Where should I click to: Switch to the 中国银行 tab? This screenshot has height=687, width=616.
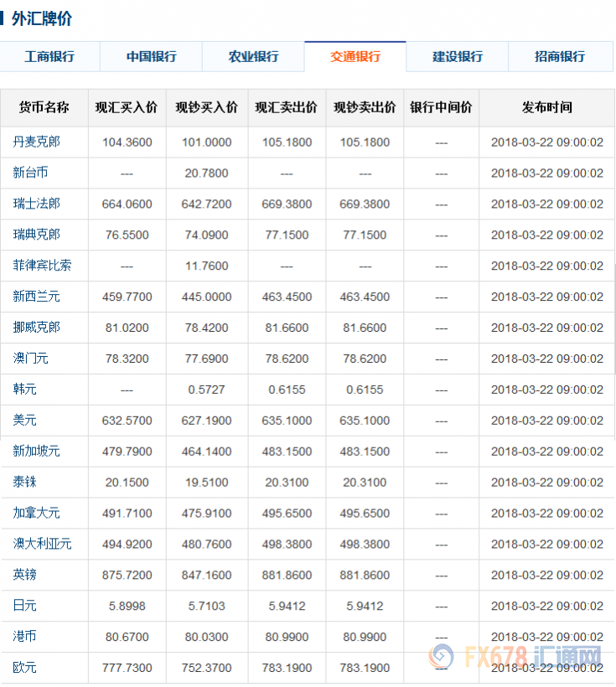coord(151,56)
